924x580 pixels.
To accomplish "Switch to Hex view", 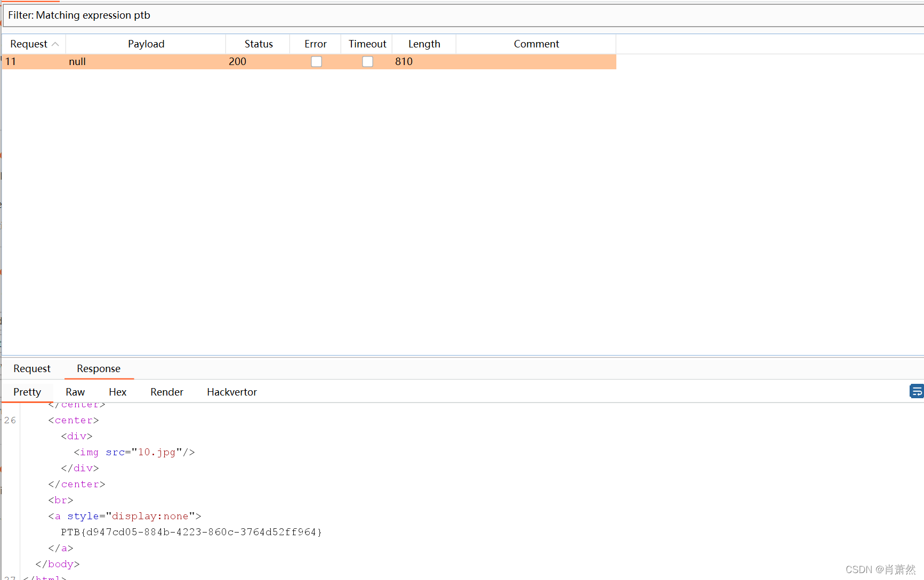I will [x=117, y=392].
